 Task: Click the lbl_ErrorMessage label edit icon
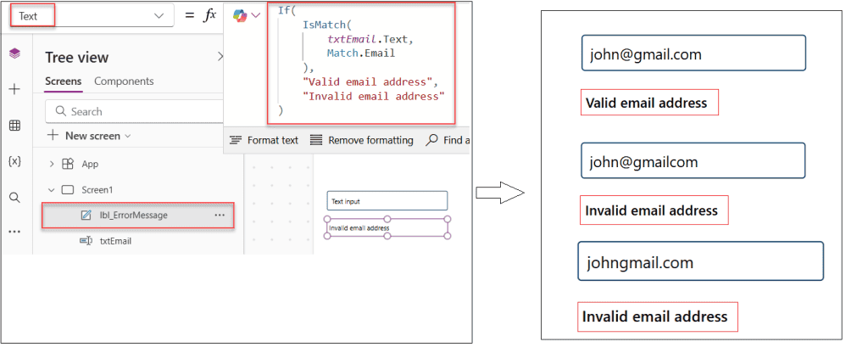pyautogui.click(x=86, y=215)
